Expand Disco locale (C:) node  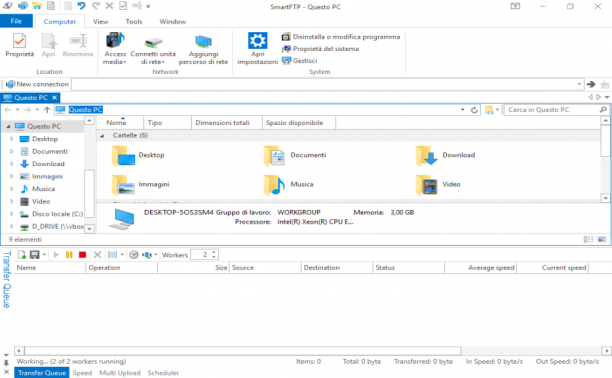click(x=12, y=214)
